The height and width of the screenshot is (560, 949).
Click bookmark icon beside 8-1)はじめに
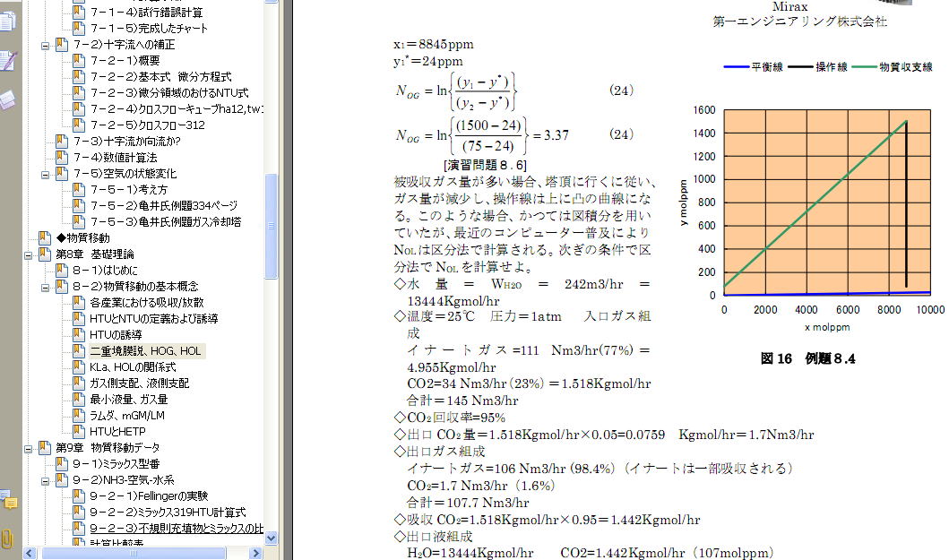coord(62,270)
